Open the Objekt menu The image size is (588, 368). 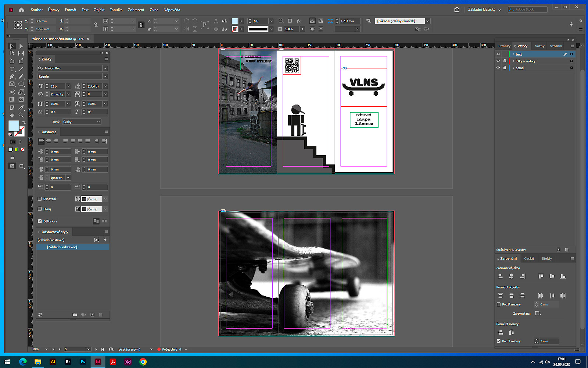tap(99, 10)
